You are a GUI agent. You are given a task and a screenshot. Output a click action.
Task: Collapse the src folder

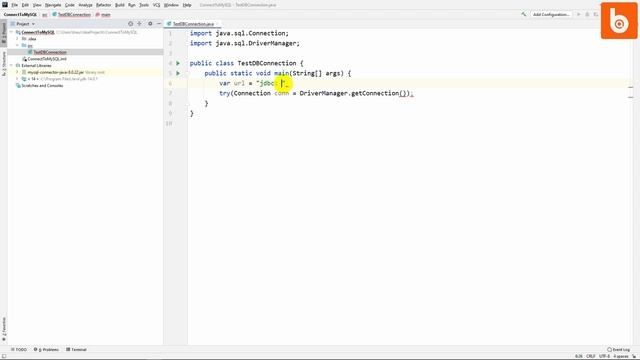[x=18, y=45]
